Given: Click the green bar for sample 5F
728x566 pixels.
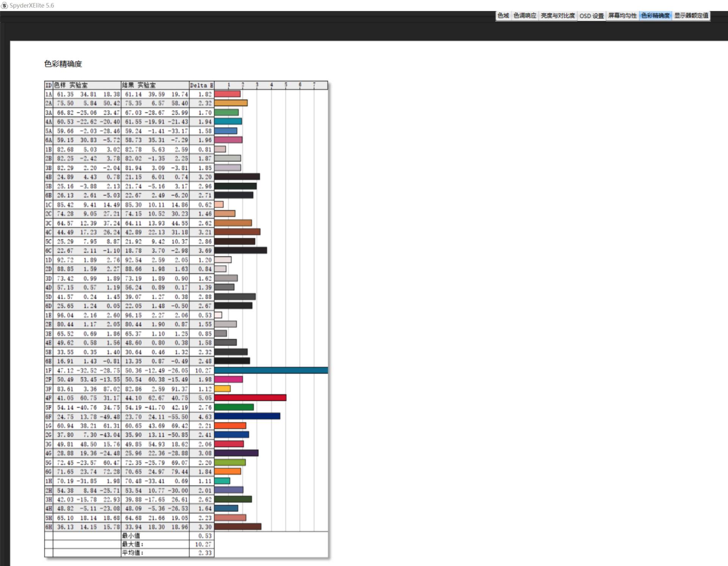Looking at the screenshot, I should (234, 407).
